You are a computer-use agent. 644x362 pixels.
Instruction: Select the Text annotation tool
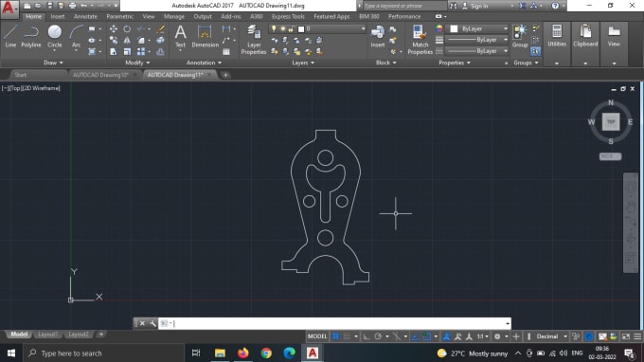click(180, 37)
